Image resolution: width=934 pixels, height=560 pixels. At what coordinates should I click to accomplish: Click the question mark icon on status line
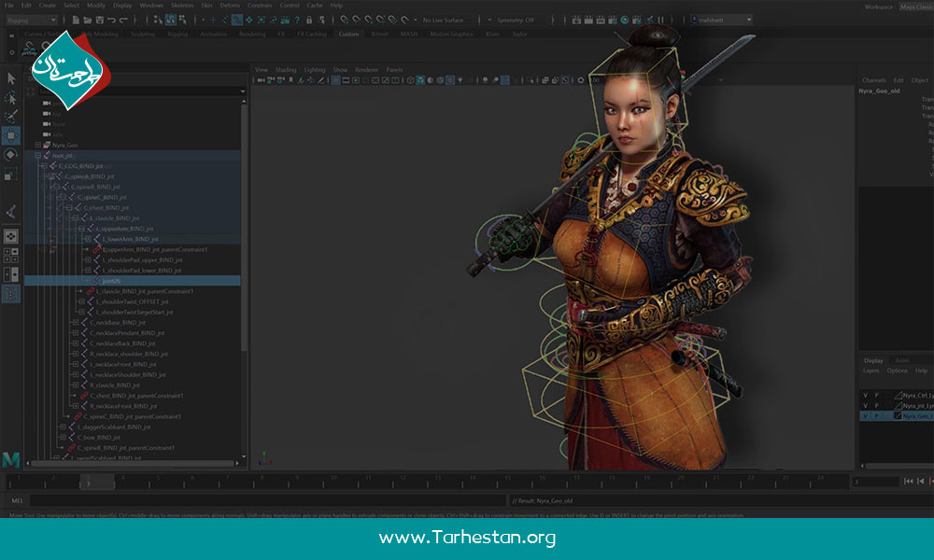point(297,21)
